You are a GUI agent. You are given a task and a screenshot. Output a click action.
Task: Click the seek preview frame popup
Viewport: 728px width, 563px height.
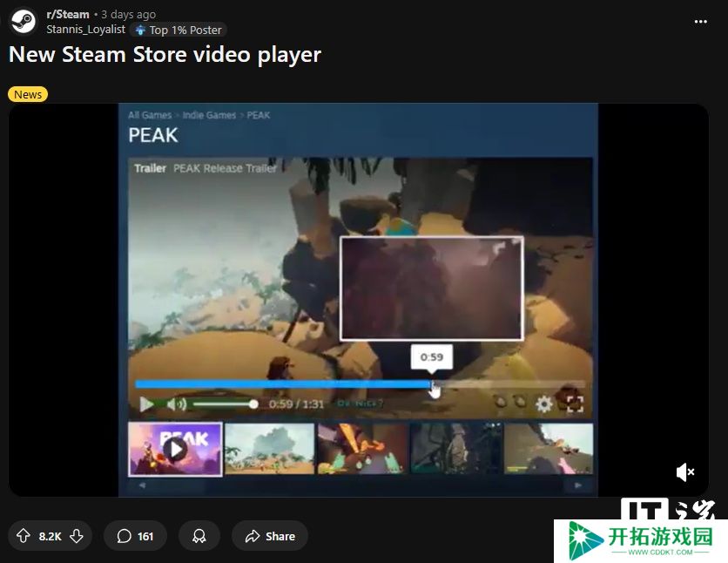pos(432,288)
